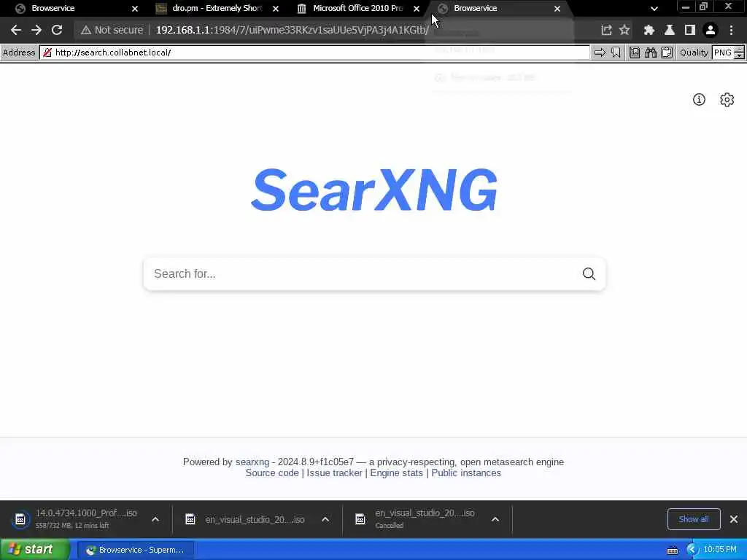
Task: Open the Not secure site info warning
Action: pos(112,30)
